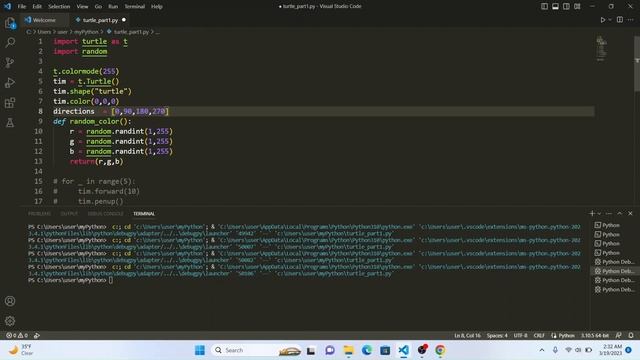Change the Spaces: 4 indentation setting
The width and height of the screenshot is (640, 360).
click(497, 335)
